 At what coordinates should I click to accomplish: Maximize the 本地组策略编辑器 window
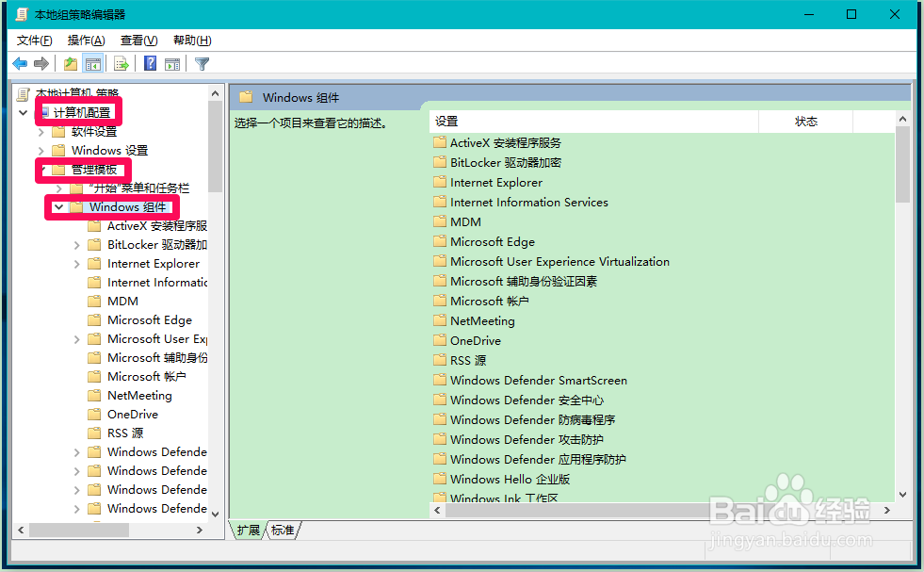click(x=851, y=14)
